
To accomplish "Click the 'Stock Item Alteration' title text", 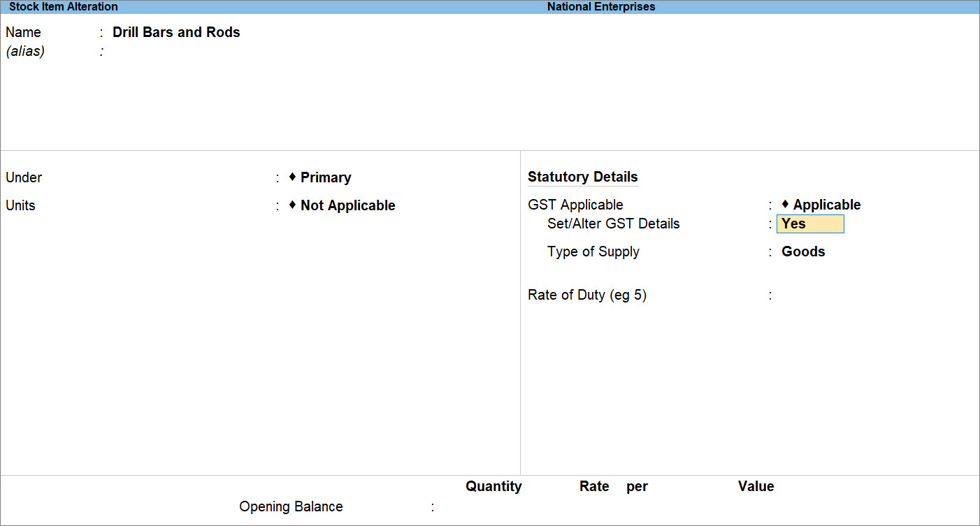I will (64, 7).
